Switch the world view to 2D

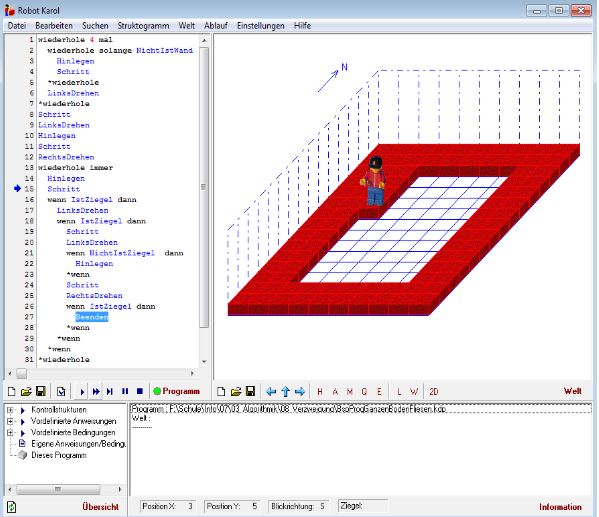(434, 392)
